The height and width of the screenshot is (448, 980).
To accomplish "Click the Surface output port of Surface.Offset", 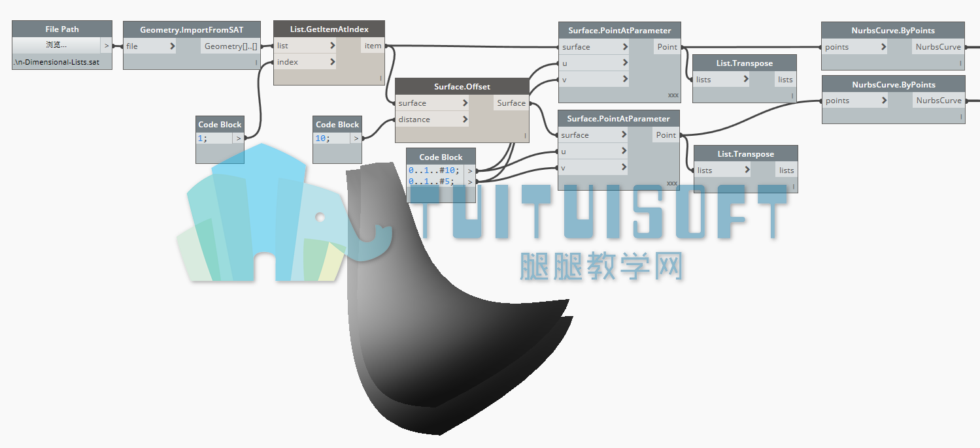I will point(511,103).
